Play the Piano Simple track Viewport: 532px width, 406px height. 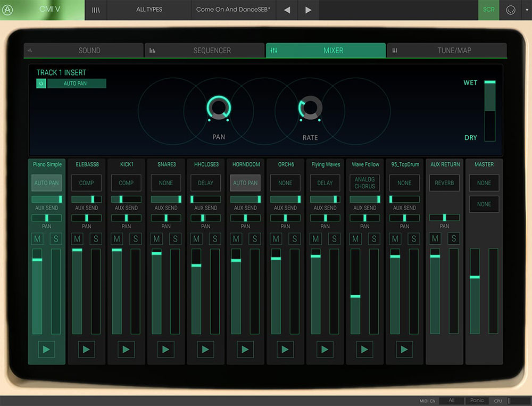pyautogui.click(x=46, y=350)
